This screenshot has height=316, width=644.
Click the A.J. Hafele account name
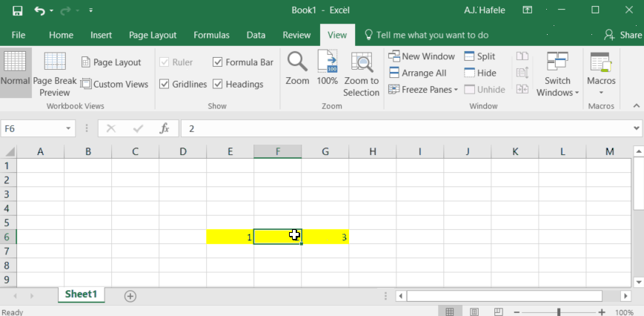[485, 10]
